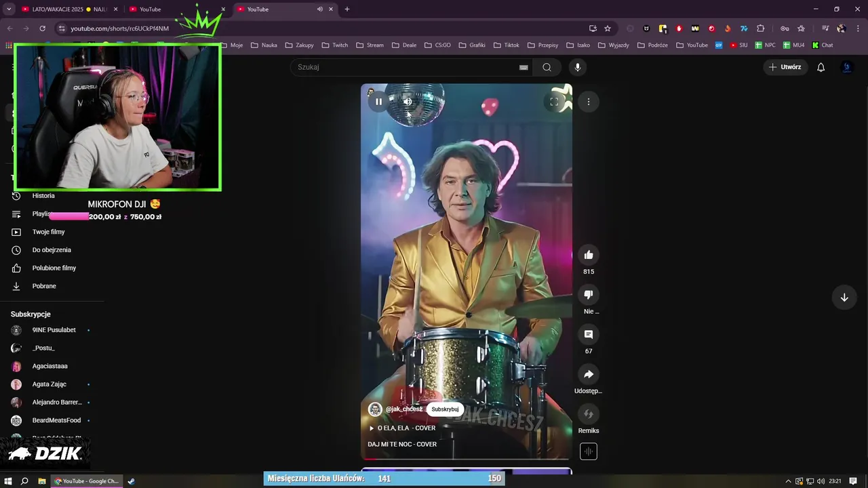Click the @jak_chcesz channel avatar
This screenshot has width=868, height=488.
[375, 409]
